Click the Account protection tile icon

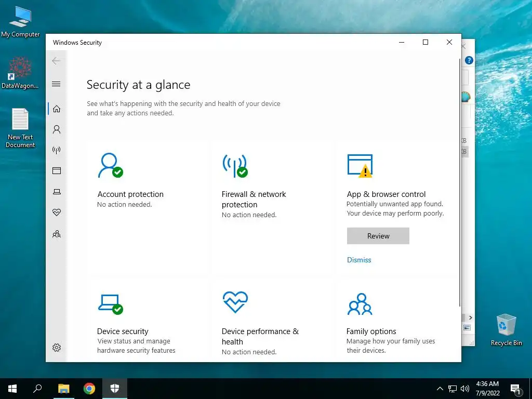point(110,165)
